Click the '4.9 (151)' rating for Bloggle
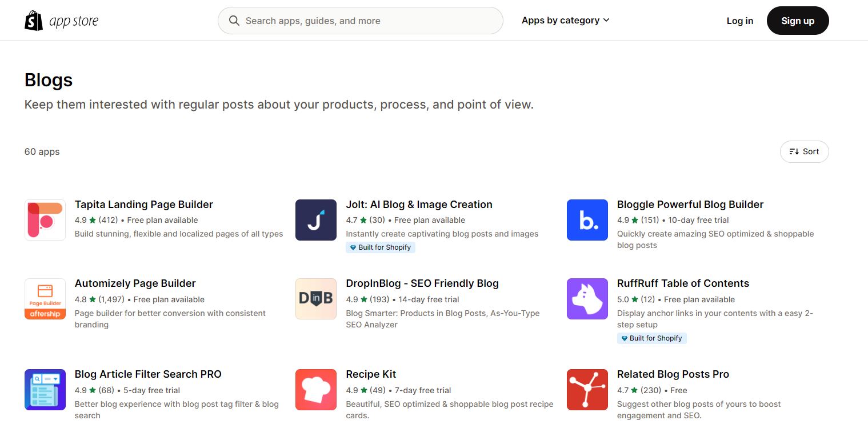868x428 pixels. pos(638,220)
